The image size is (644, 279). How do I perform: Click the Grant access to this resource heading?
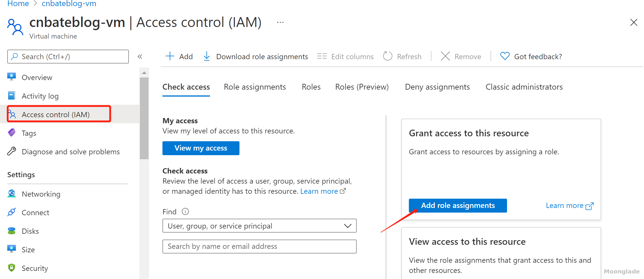469,133
